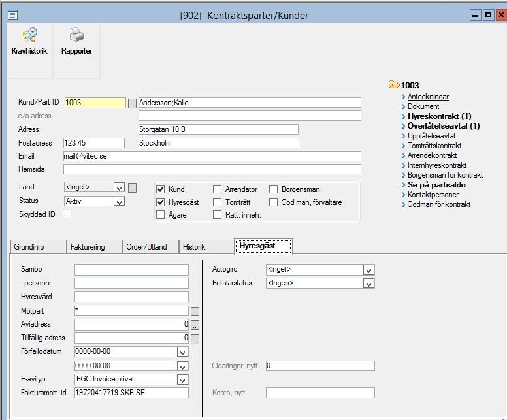Click the Hyresvärd input field
The width and height of the screenshot is (507, 420).
pyautogui.click(x=131, y=297)
